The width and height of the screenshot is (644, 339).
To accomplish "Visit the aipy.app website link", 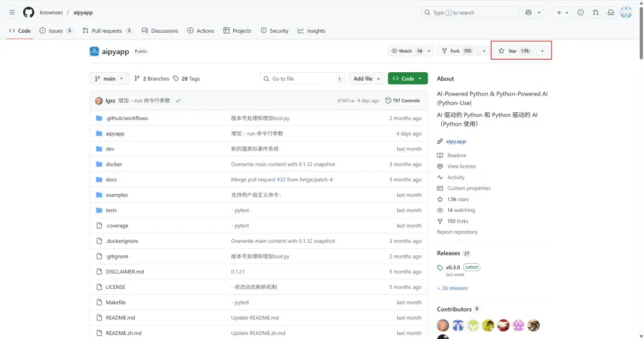I will click(456, 141).
